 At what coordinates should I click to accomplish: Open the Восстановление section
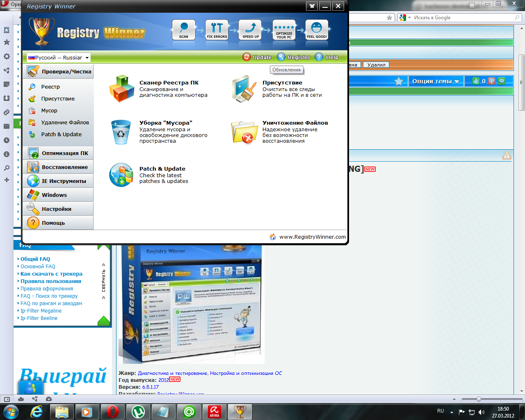tap(58, 167)
